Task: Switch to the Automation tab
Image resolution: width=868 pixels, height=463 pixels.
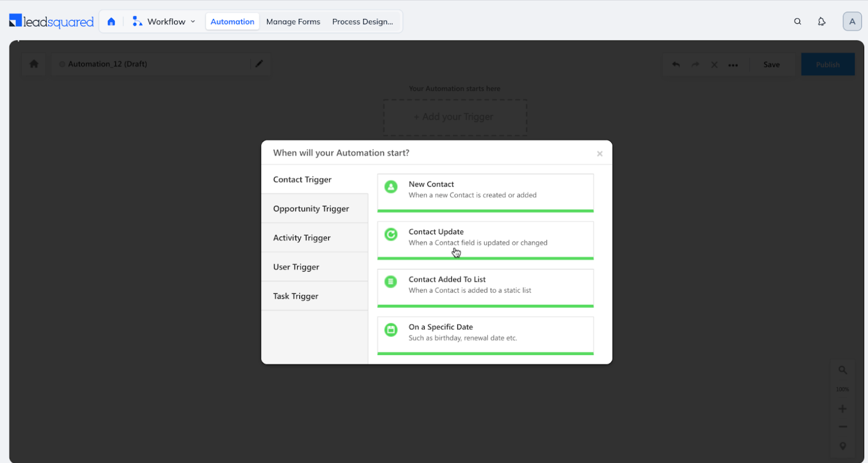Action: pyautogui.click(x=232, y=21)
